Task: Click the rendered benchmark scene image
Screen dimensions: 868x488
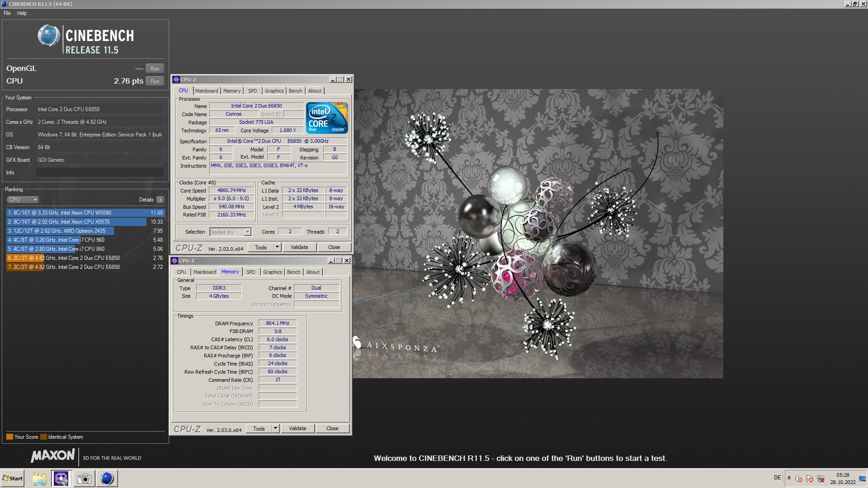Action: (538, 234)
